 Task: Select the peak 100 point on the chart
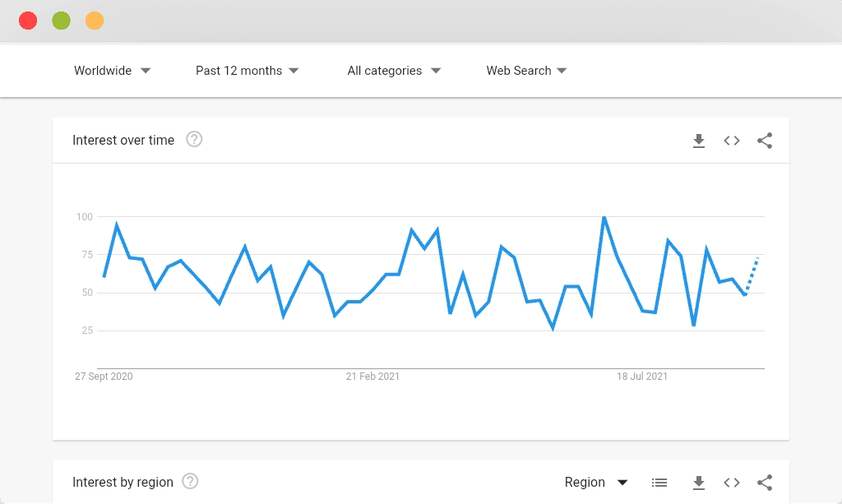click(x=604, y=217)
